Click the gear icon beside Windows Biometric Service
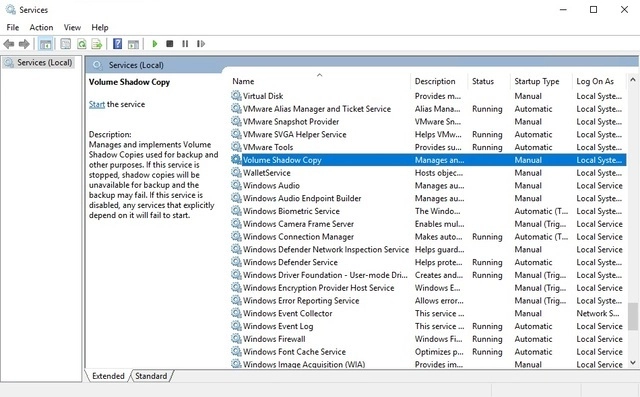The image size is (640, 397). (x=236, y=211)
